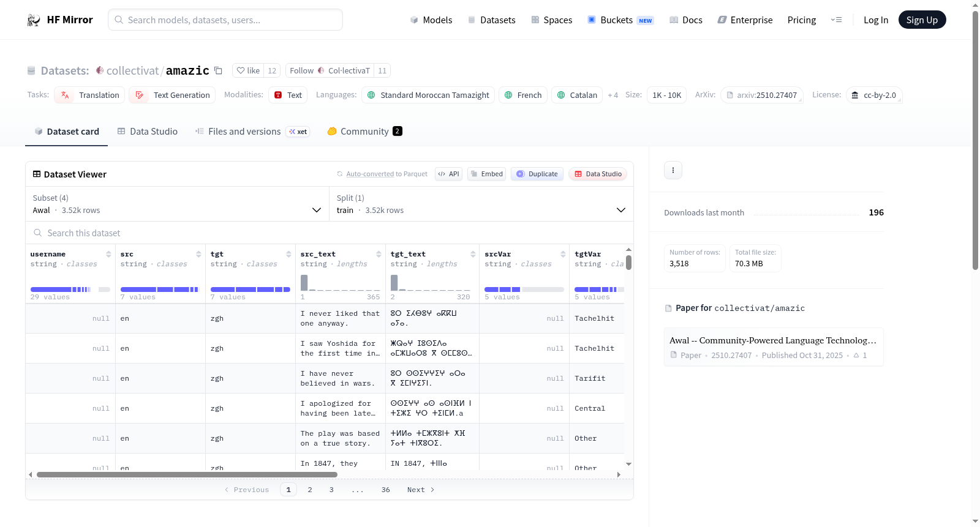Screen dimensions: 980x527
Task: Click the Log In link
Action: pyautogui.click(x=876, y=20)
